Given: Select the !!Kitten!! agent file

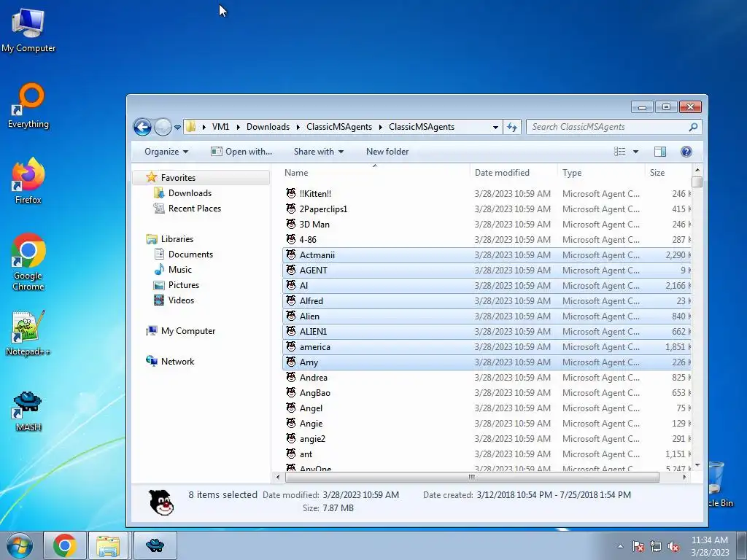Looking at the screenshot, I should pos(487,194).
